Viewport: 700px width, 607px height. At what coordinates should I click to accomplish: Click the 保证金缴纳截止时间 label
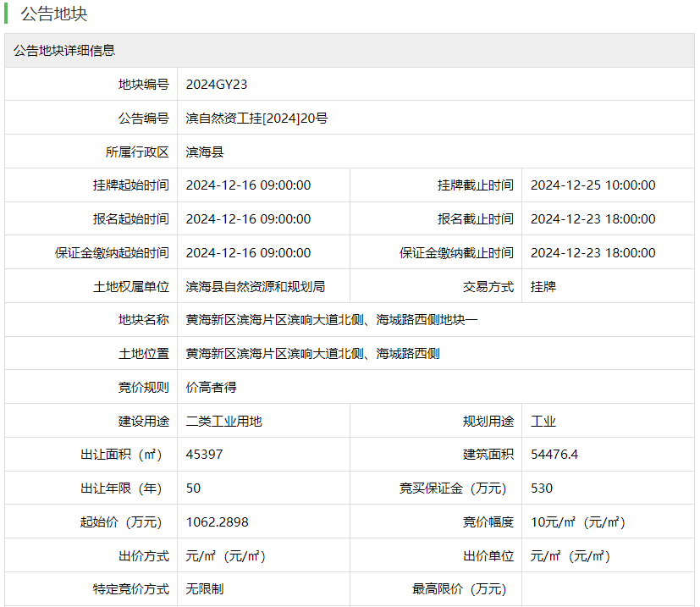[457, 253]
